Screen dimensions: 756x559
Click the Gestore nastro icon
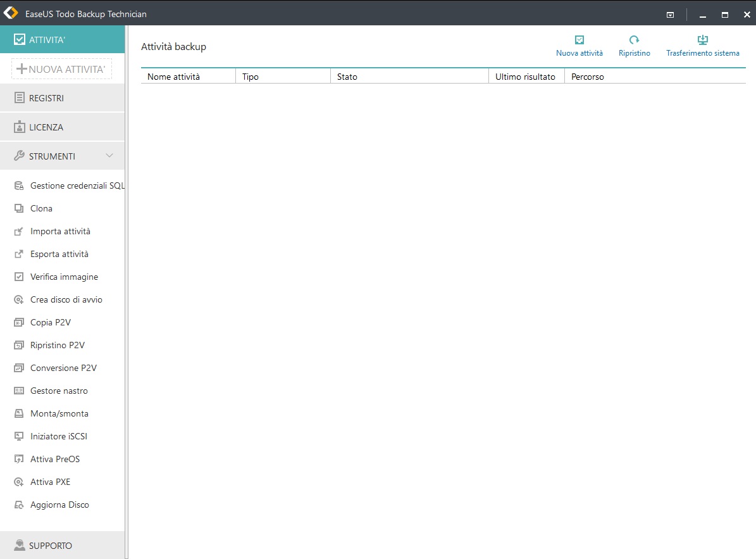click(x=19, y=391)
